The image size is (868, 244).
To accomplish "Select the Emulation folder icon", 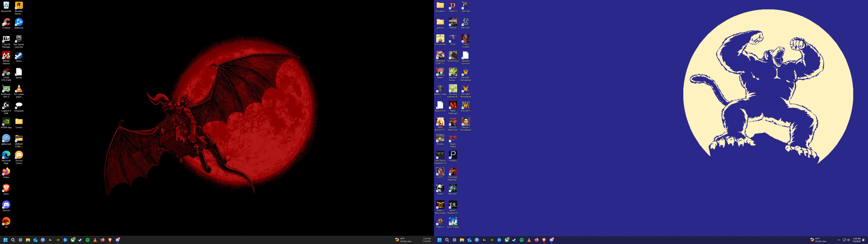I will point(440,7).
